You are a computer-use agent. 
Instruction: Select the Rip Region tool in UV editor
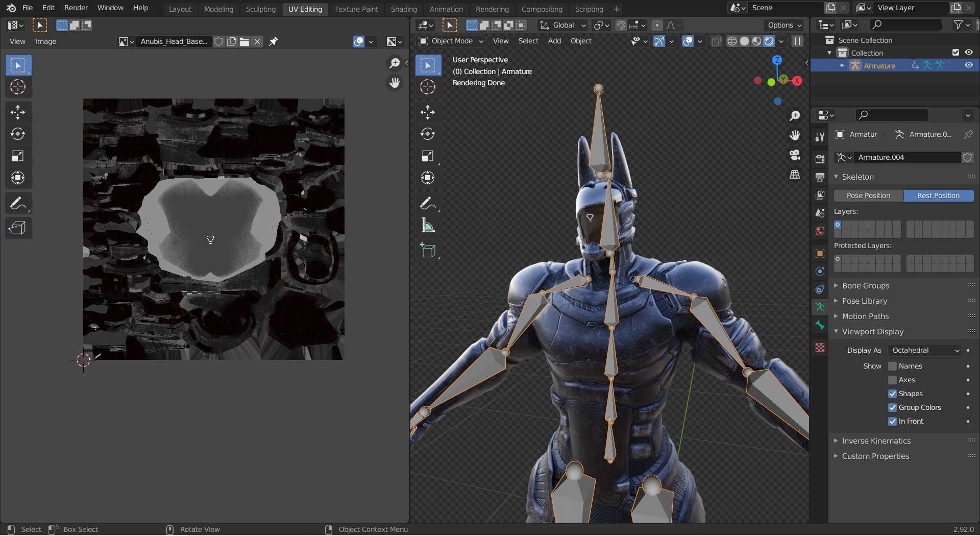(18, 228)
